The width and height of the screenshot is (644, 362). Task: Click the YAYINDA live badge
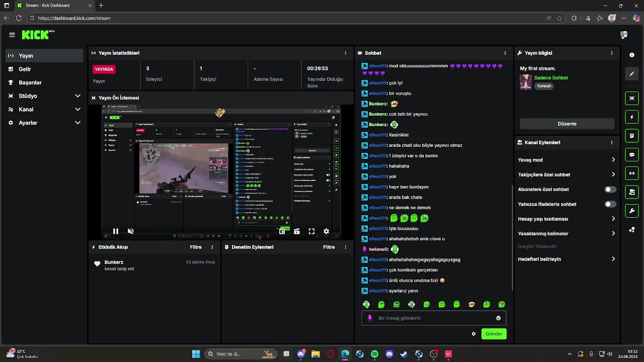pyautogui.click(x=104, y=69)
